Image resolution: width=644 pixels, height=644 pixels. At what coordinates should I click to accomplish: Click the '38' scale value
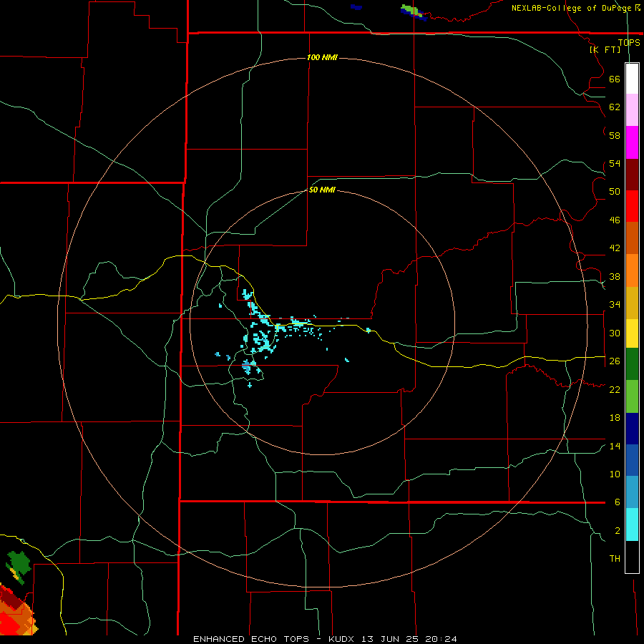[615, 276]
